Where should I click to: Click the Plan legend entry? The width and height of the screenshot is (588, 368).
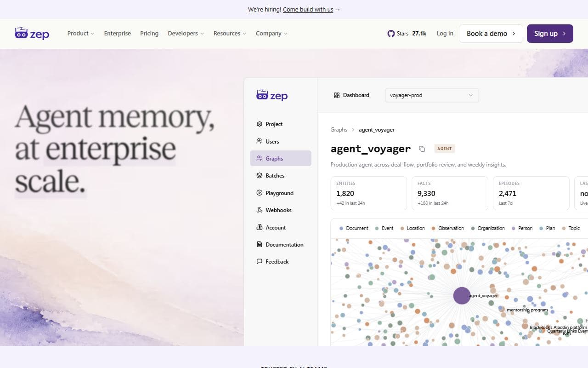pos(547,228)
